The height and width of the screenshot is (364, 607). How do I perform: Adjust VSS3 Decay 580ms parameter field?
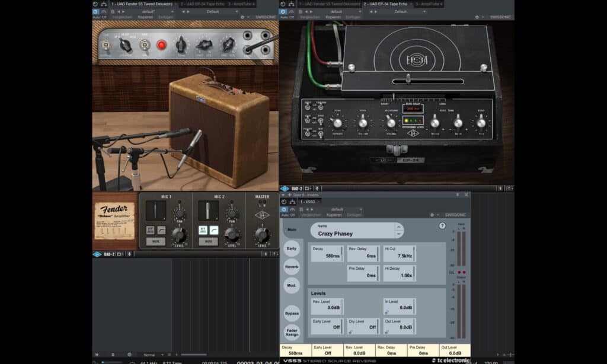pyautogui.click(x=327, y=253)
